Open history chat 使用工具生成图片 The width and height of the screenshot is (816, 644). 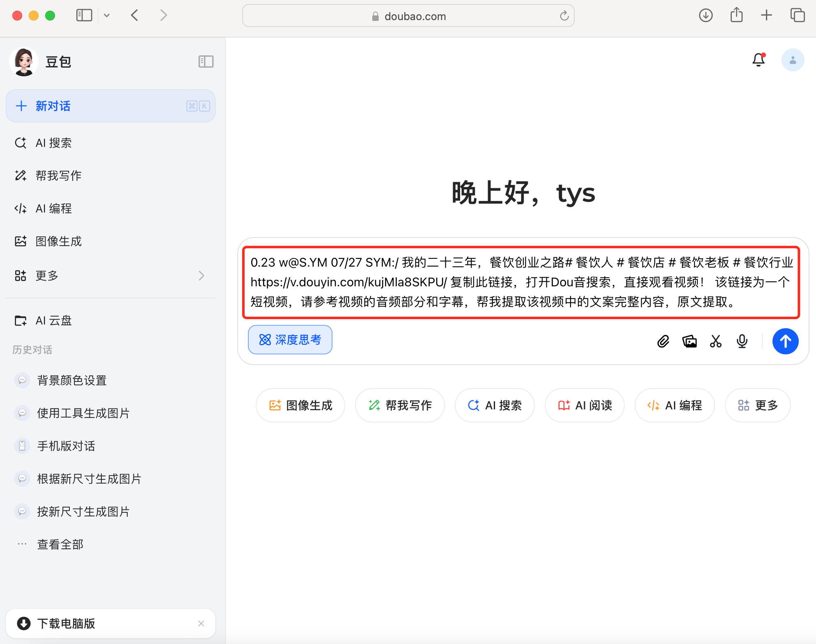[111, 413]
